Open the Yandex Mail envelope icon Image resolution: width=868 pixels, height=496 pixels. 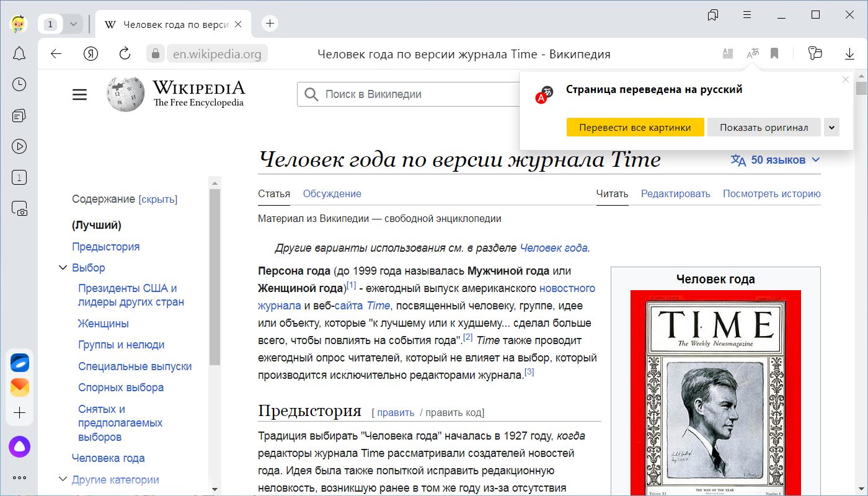(19, 388)
